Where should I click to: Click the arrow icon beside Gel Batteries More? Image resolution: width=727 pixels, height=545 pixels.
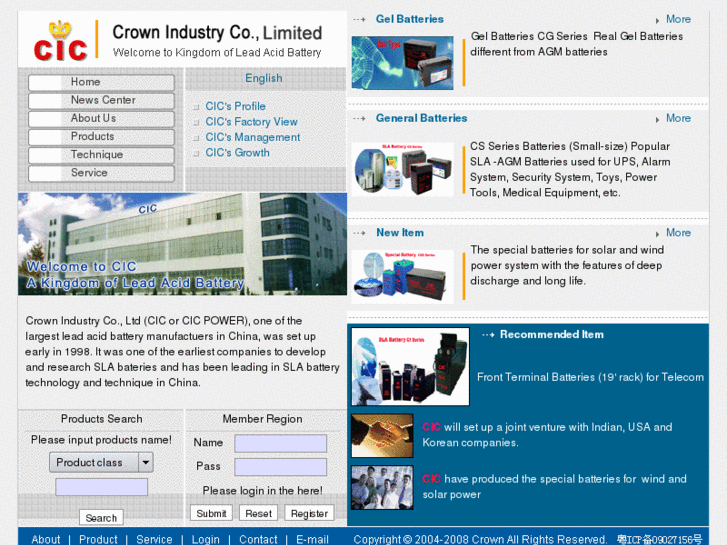(x=657, y=21)
